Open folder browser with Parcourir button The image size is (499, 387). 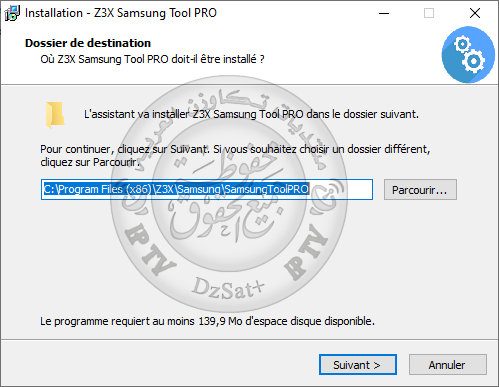[x=420, y=190]
